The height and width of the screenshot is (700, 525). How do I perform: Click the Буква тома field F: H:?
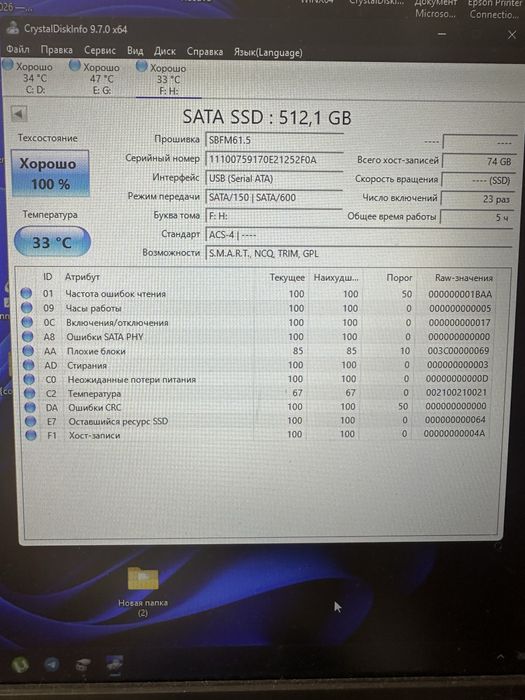274,216
